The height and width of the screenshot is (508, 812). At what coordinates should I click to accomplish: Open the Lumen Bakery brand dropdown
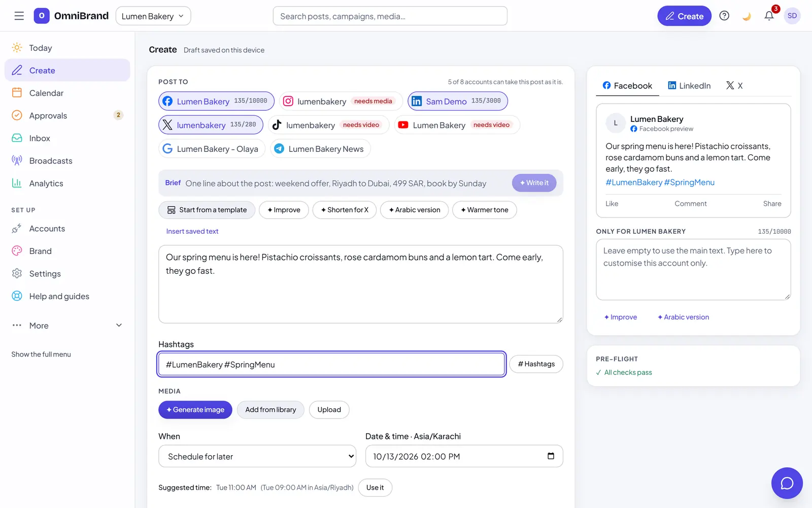(153, 16)
